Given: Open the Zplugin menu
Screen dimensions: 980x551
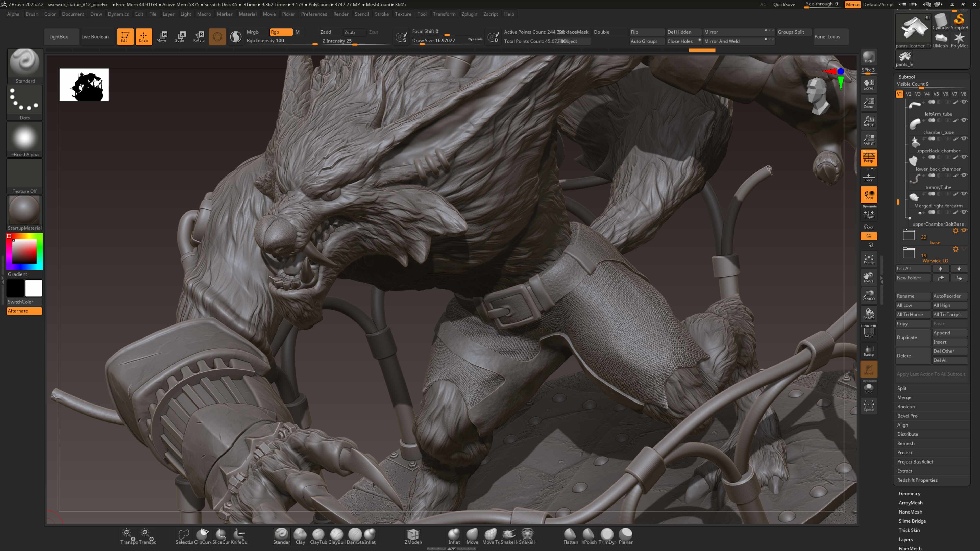Looking at the screenshot, I should 469,14.
